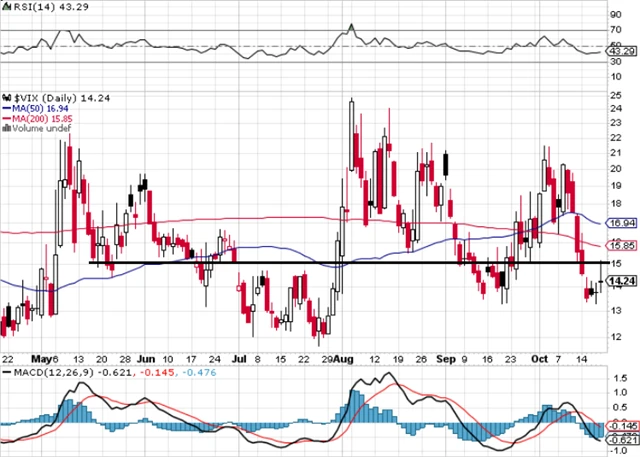
Task: Select the Aug label on the date axis
Action: pos(343,357)
